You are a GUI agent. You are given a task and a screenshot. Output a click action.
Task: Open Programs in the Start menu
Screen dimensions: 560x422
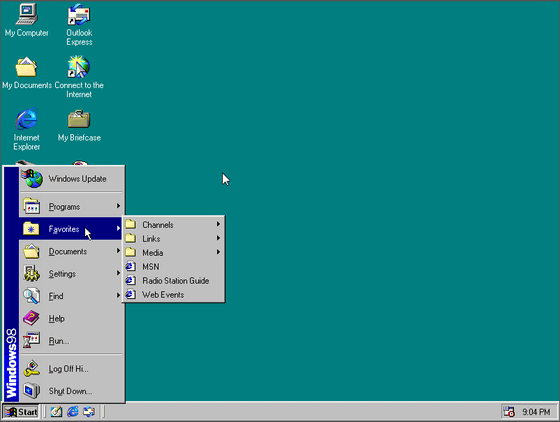[71, 206]
